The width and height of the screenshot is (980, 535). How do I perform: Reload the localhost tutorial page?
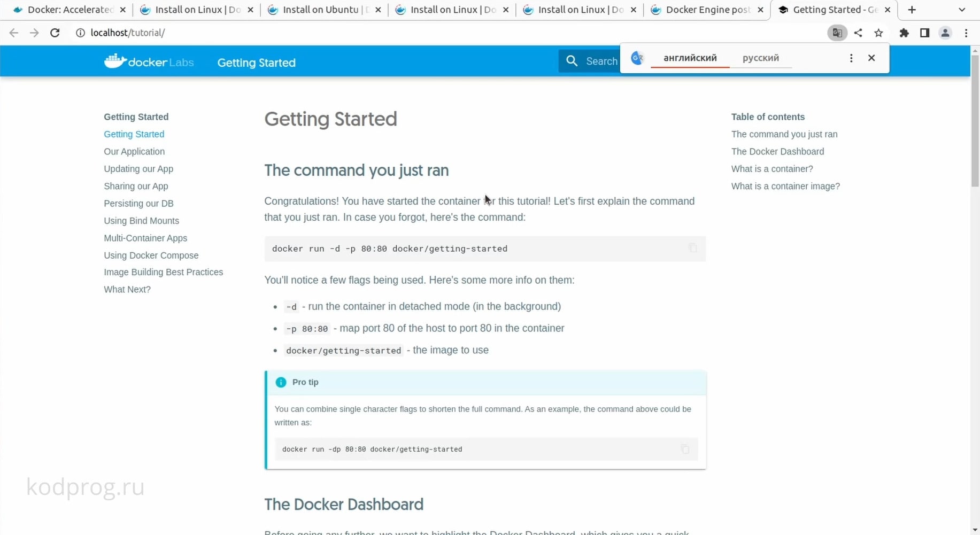tap(55, 33)
